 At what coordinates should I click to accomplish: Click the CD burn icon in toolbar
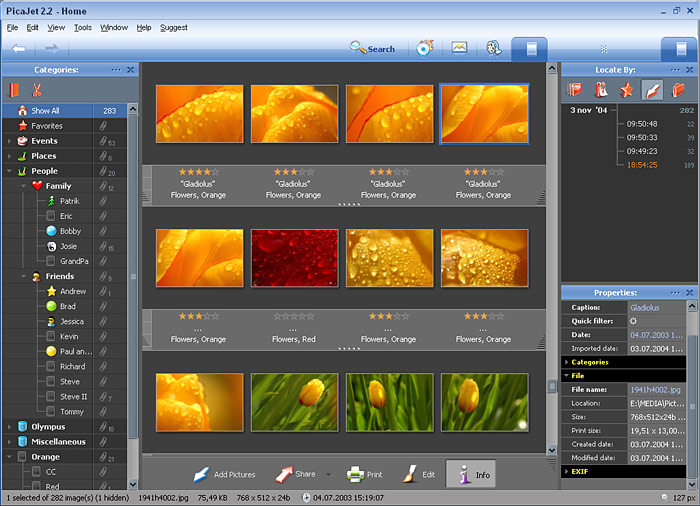pyautogui.click(x=425, y=48)
